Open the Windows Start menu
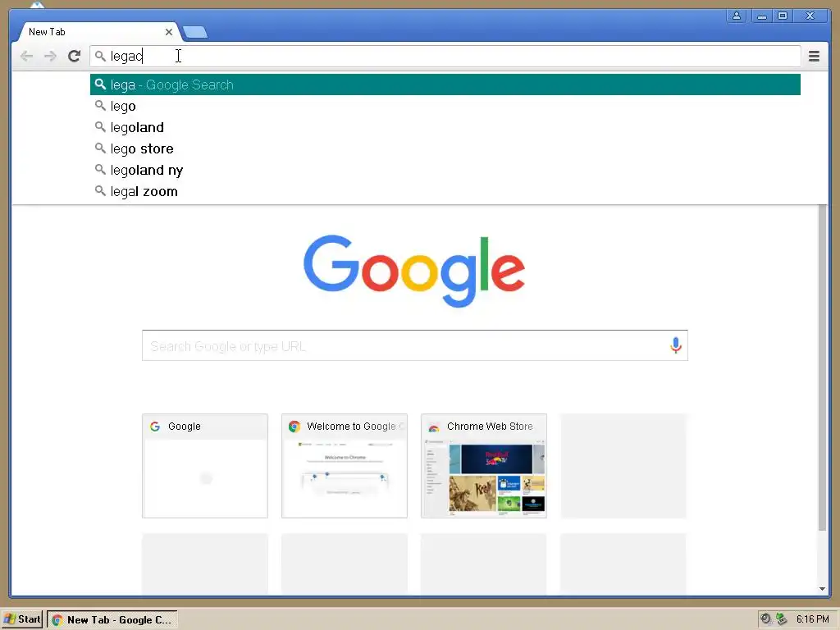This screenshot has width=840, height=630. [x=22, y=619]
